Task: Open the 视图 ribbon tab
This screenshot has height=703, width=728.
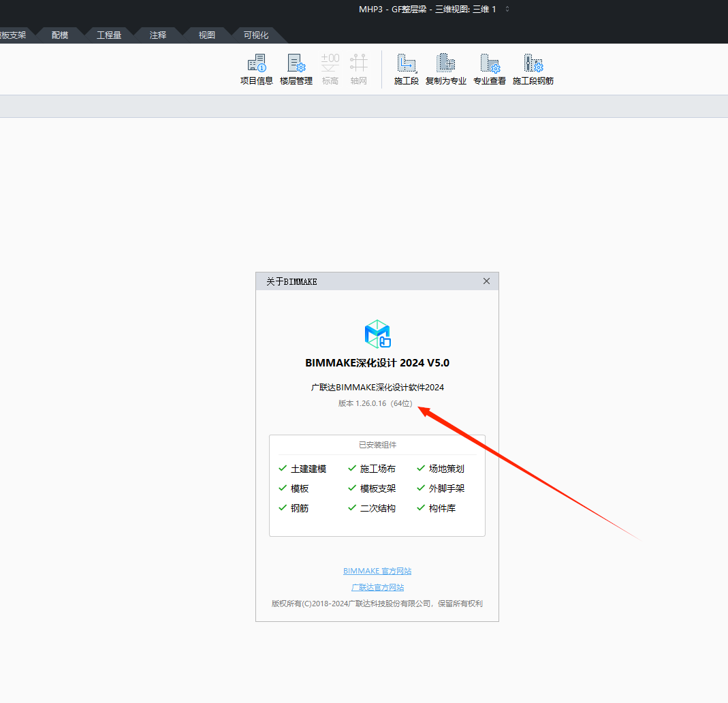Action: (x=207, y=35)
